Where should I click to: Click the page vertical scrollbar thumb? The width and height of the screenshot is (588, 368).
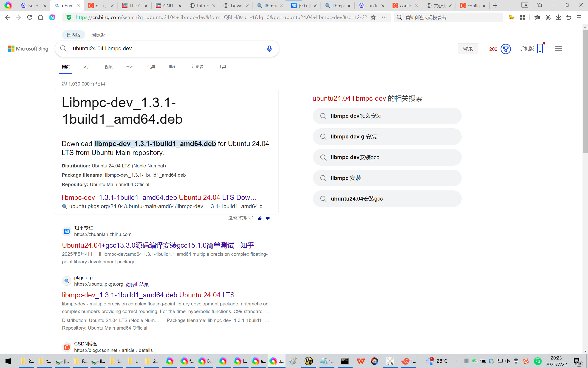point(585,91)
